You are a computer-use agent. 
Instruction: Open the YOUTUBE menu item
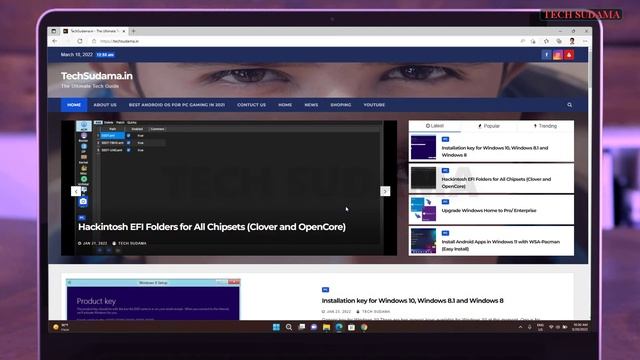374,105
